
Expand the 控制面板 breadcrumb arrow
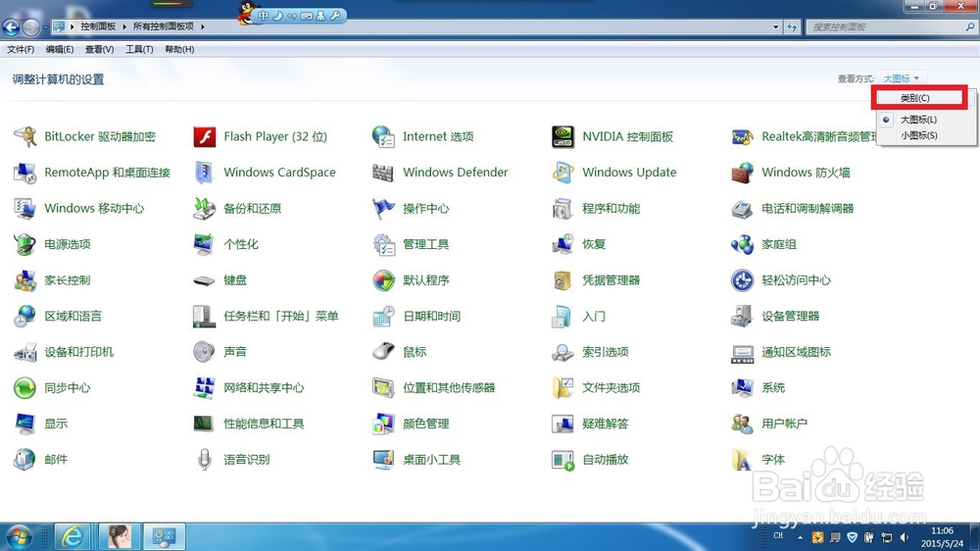[124, 26]
